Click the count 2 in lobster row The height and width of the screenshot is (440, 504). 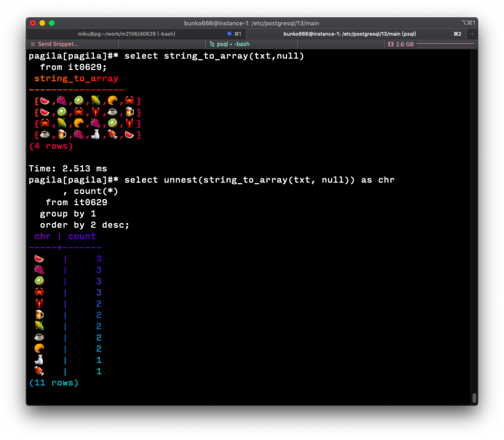98,304
